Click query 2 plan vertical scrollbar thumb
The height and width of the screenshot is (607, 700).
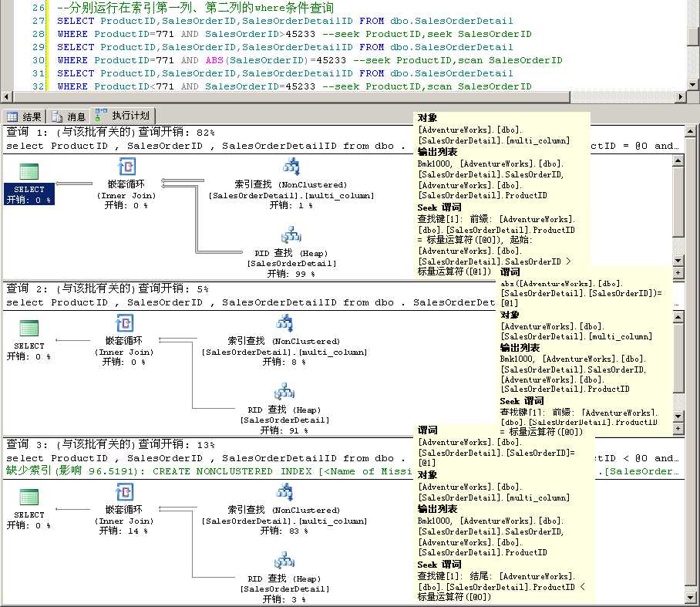click(x=678, y=358)
